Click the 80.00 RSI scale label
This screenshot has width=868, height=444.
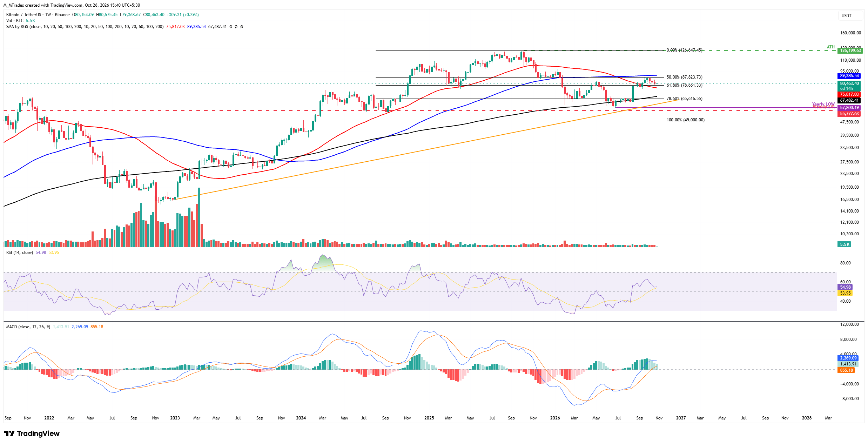point(846,263)
